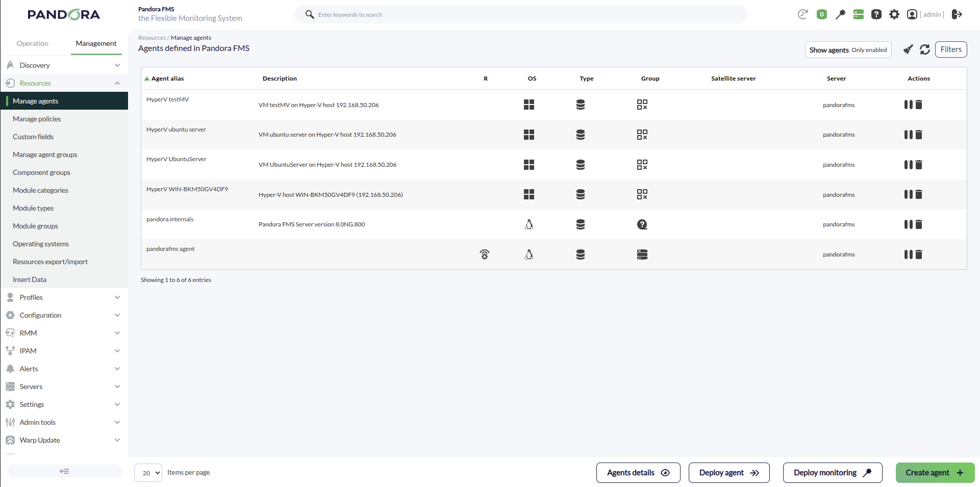Open the green notifications counter badge
The width and height of the screenshot is (980, 487).
(821, 14)
